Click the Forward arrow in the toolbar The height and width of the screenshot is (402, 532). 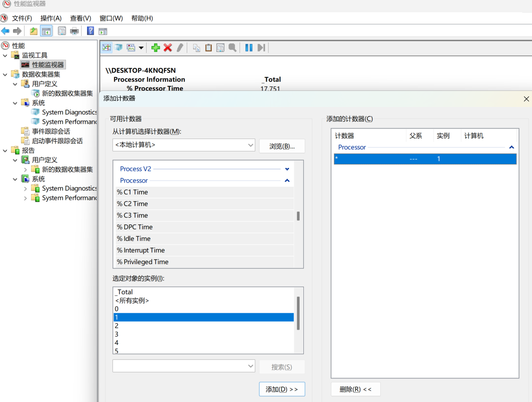pos(17,31)
